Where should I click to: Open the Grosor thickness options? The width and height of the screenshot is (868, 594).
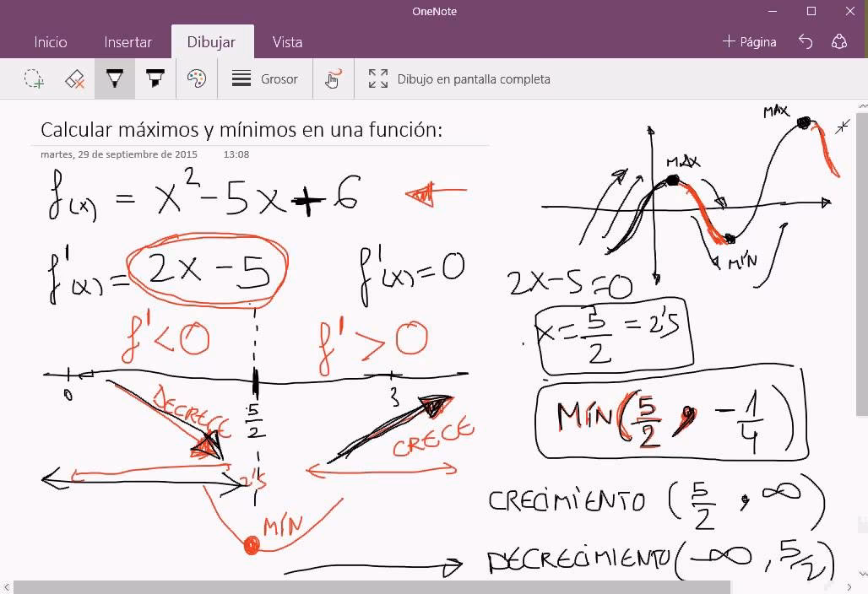[264, 78]
